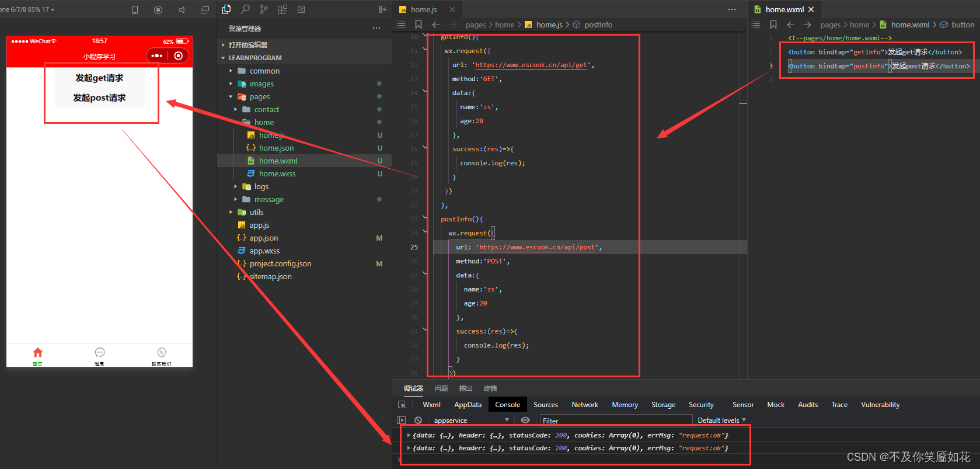Click the bookmark icon in home.wxml toolbar

point(773,25)
